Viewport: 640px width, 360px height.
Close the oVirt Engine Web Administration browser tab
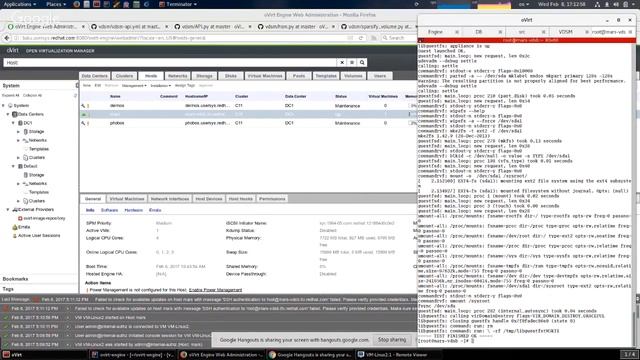point(83,27)
